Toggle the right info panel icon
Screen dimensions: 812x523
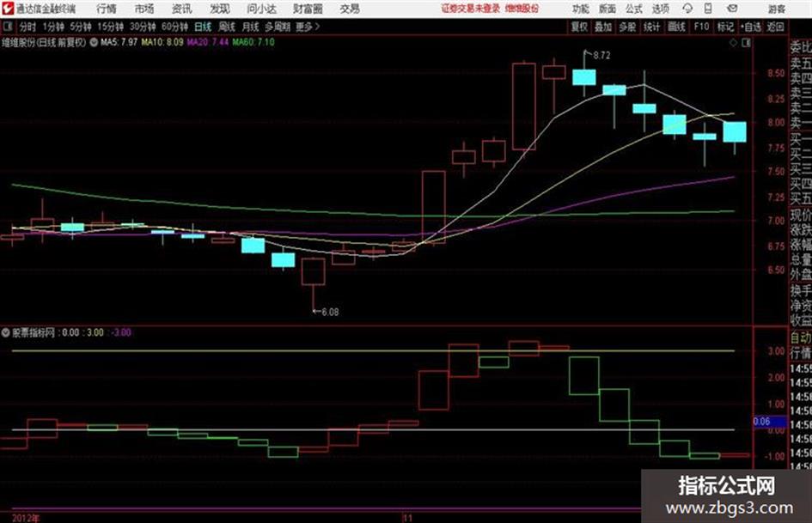746,43
